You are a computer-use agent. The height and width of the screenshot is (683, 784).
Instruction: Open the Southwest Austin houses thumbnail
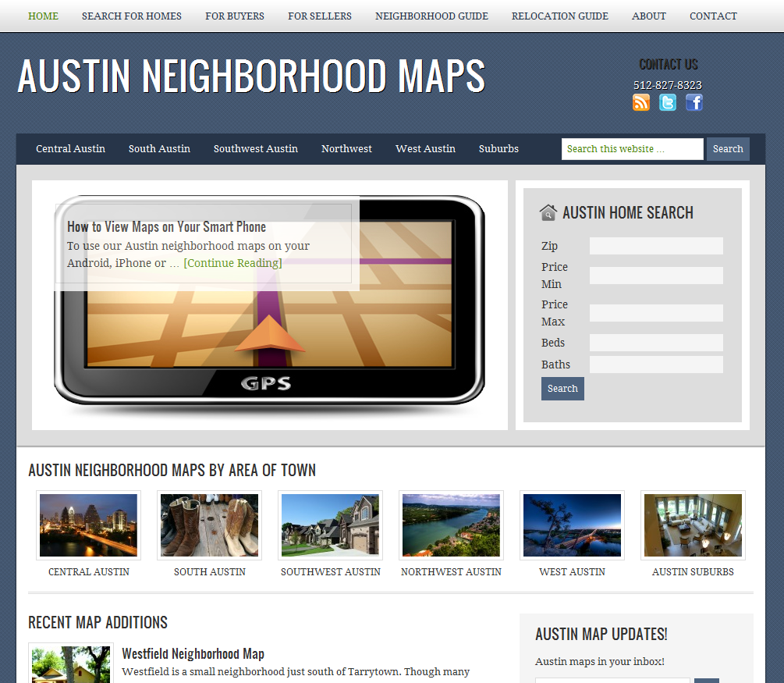(330, 525)
